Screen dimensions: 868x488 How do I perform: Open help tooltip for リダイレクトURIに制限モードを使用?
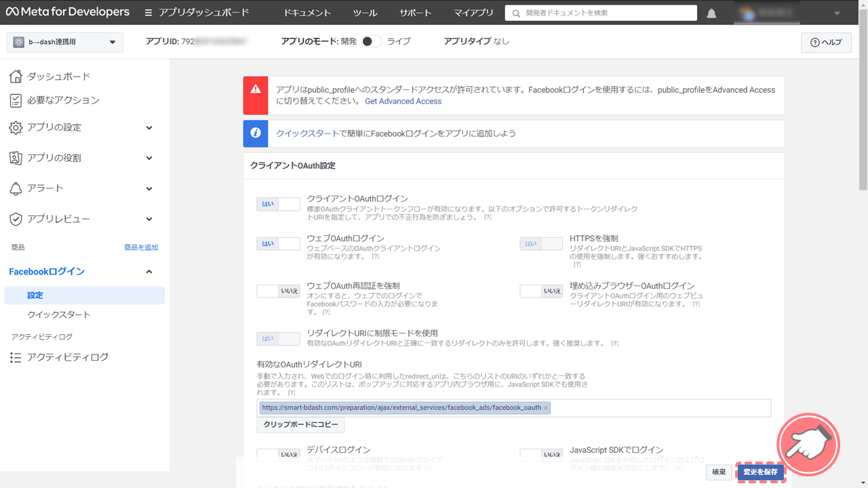(614, 344)
